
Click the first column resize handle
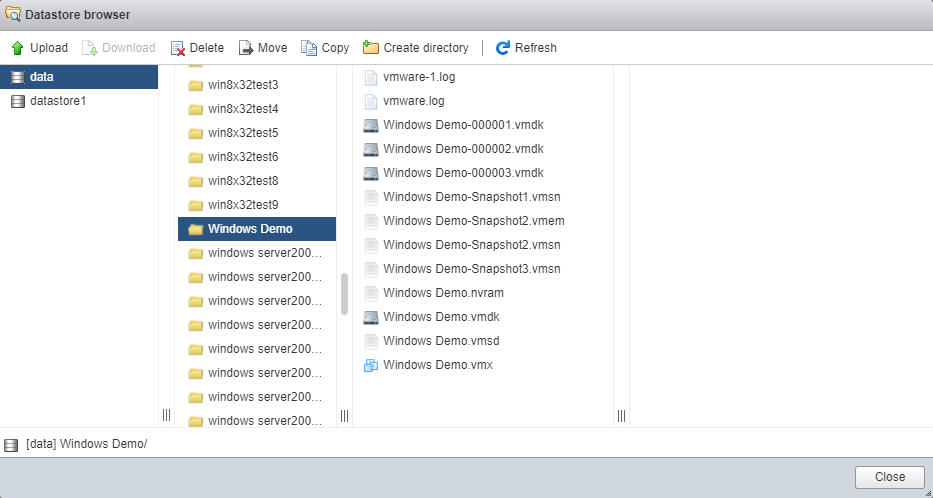(166, 415)
